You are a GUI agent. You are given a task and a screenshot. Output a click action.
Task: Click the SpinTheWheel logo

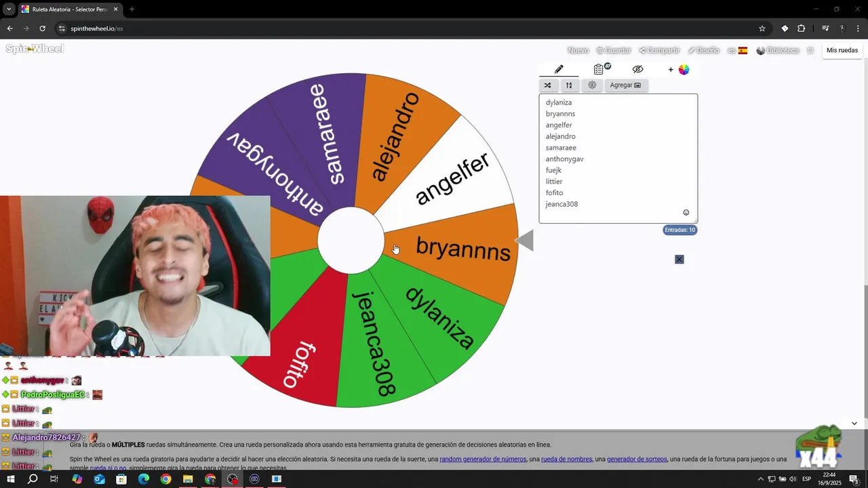pos(35,49)
